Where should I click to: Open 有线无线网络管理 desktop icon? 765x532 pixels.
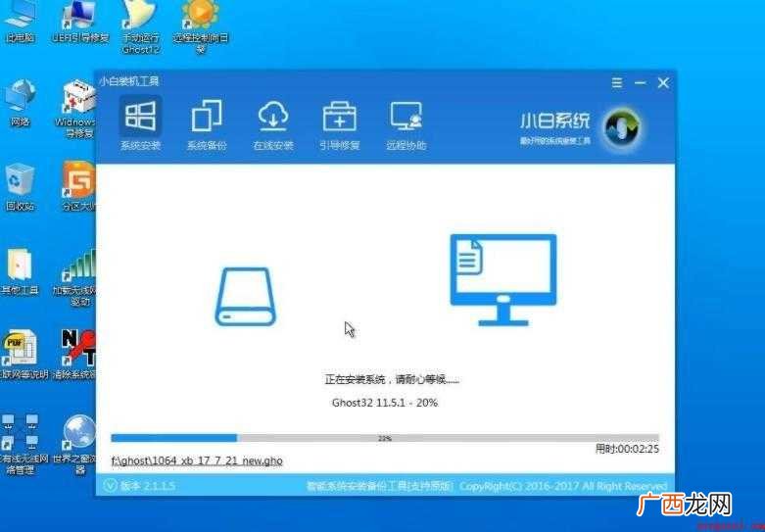[23, 444]
